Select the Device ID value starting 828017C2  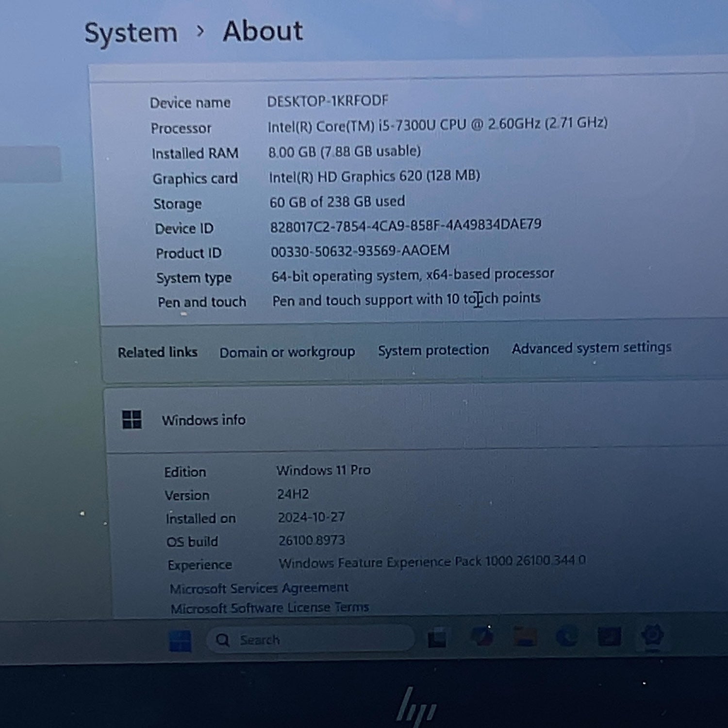(406, 226)
